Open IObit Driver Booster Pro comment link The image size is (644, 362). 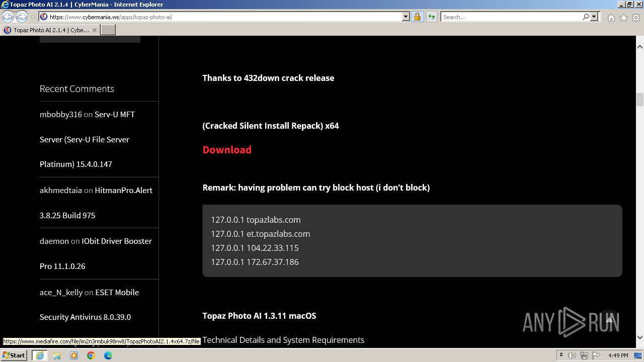coord(96,253)
